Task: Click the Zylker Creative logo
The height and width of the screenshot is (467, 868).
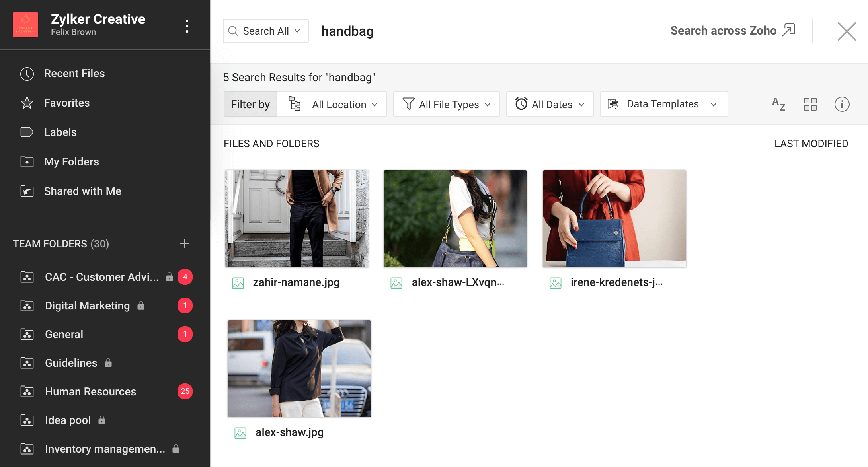Action: [25, 25]
